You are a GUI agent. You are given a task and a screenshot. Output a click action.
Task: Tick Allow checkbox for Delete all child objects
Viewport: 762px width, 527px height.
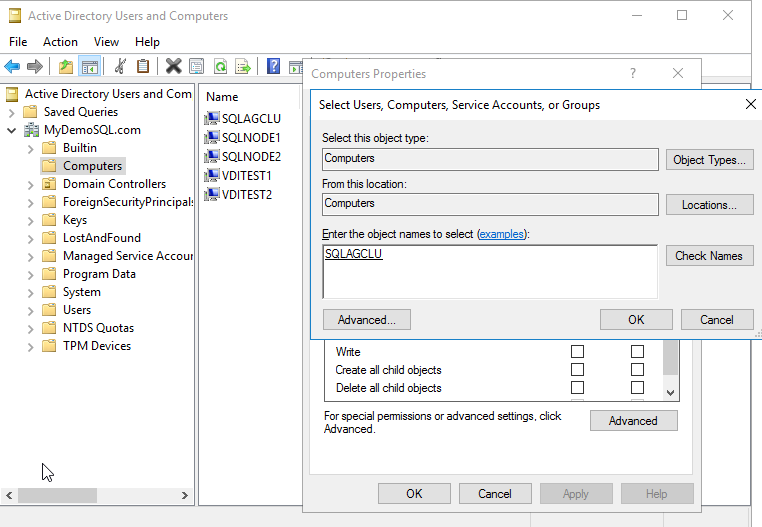click(577, 388)
